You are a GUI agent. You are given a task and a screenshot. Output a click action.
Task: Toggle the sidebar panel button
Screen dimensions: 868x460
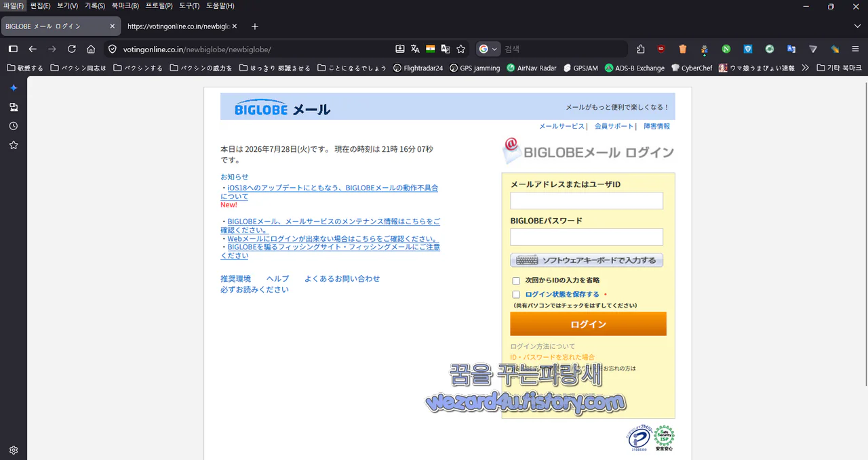click(x=13, y=49)
